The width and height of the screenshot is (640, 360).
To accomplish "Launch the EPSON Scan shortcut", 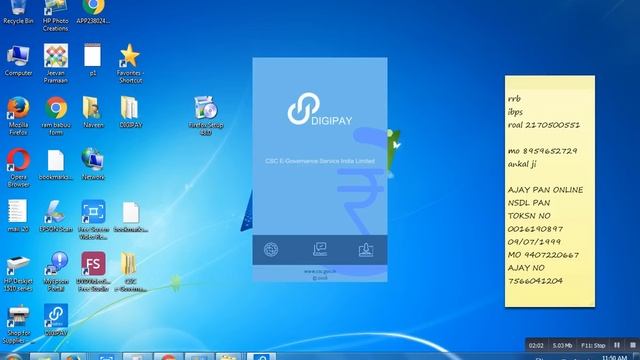I will coord(56,216).
